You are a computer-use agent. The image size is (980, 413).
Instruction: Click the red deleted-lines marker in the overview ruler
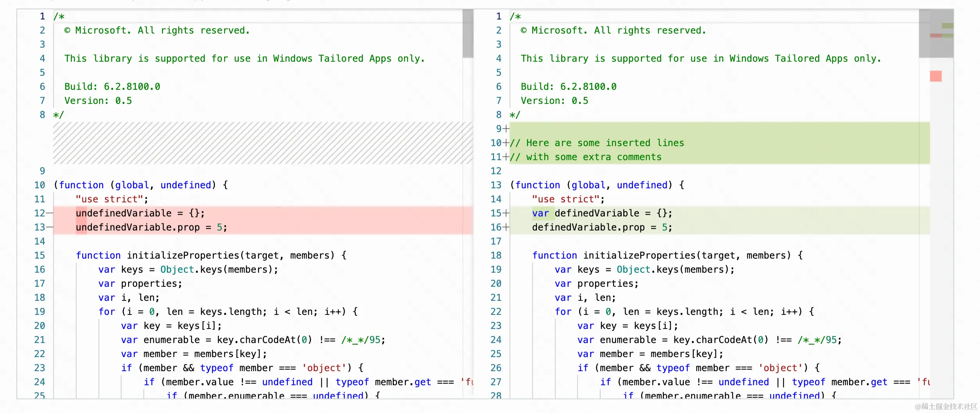[936, 36]
